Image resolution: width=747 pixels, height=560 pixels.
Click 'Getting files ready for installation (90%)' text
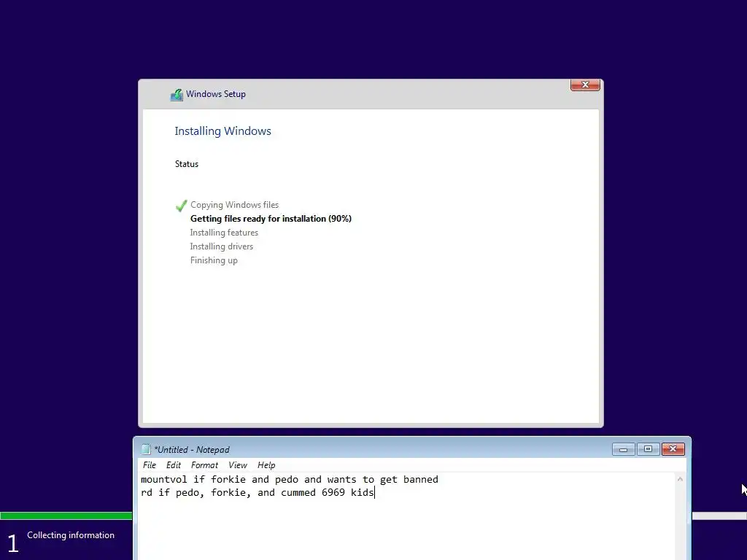[271, 219]
